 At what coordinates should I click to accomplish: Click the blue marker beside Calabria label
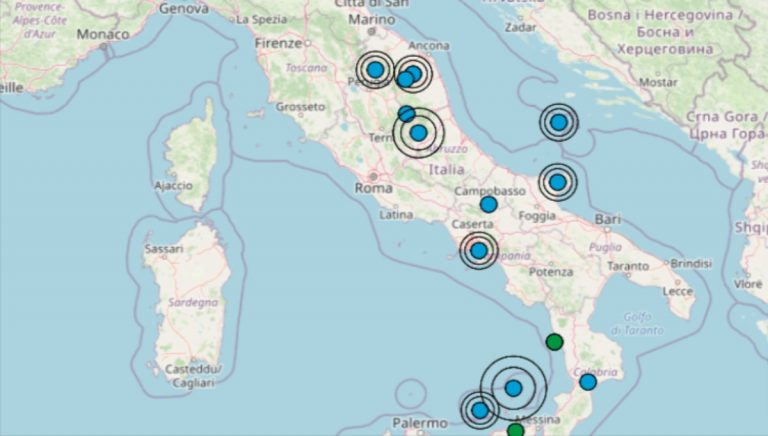(588, 381)
